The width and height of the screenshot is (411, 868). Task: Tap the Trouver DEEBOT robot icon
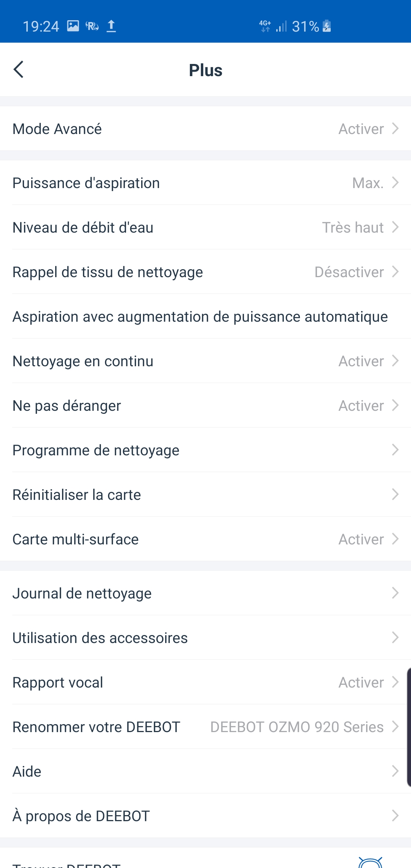370,862
